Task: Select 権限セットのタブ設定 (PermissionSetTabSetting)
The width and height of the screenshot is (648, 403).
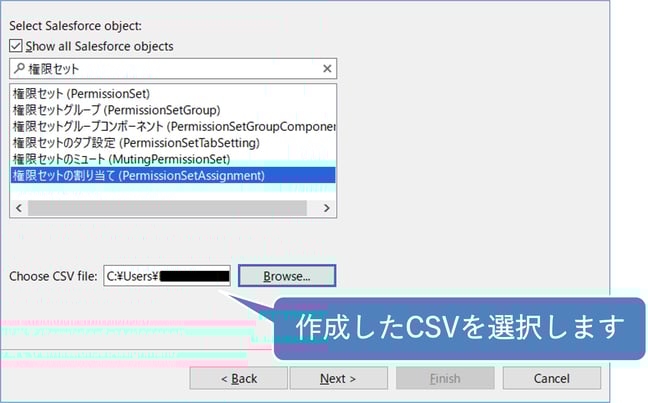Action: click(x=173, y=143)
